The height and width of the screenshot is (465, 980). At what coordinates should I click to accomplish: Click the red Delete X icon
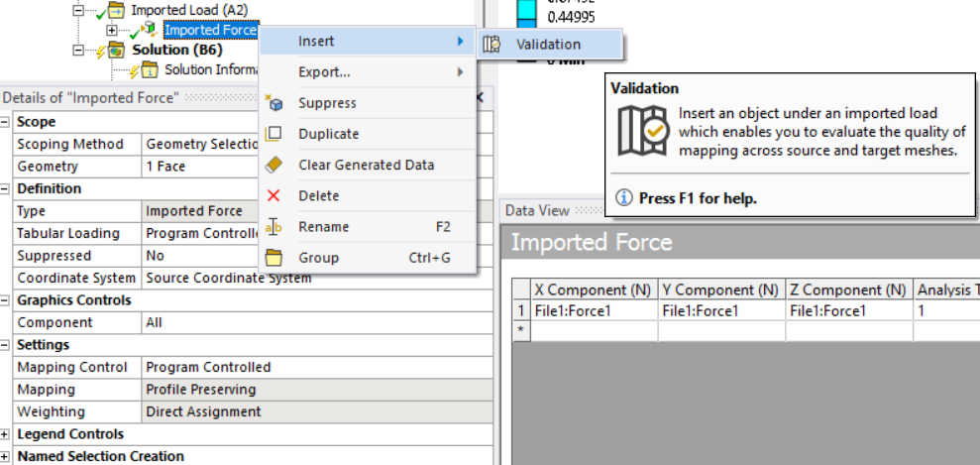coord(274,196)
